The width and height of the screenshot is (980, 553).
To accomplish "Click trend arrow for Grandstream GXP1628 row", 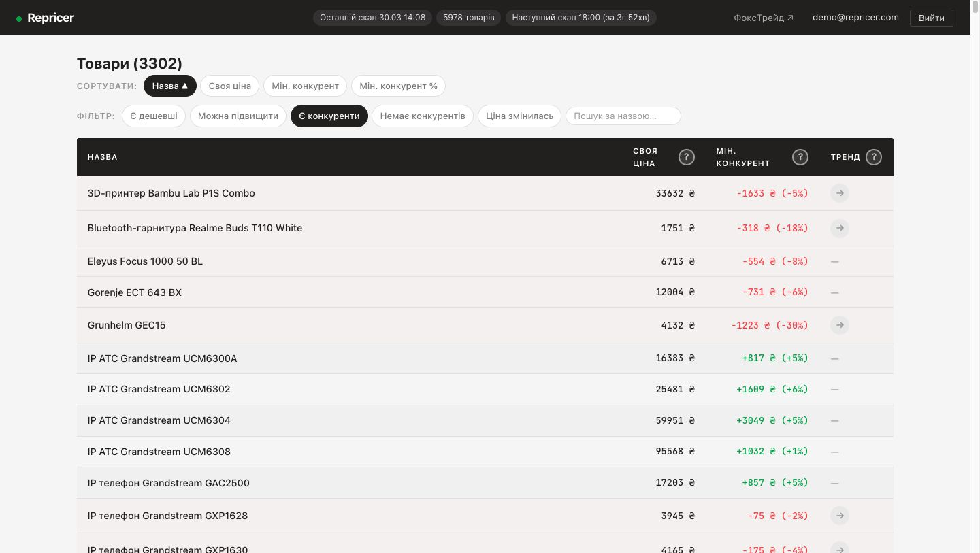I will (840, 516).
